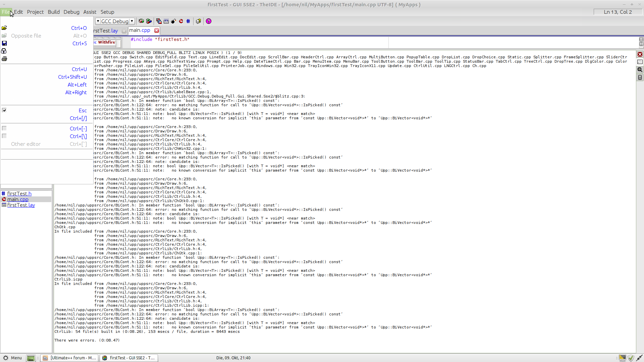Image resolution: width=644 pixels, height=362 pixels.
Task: Click the bomb icon in toolbar
Action: 173,21
